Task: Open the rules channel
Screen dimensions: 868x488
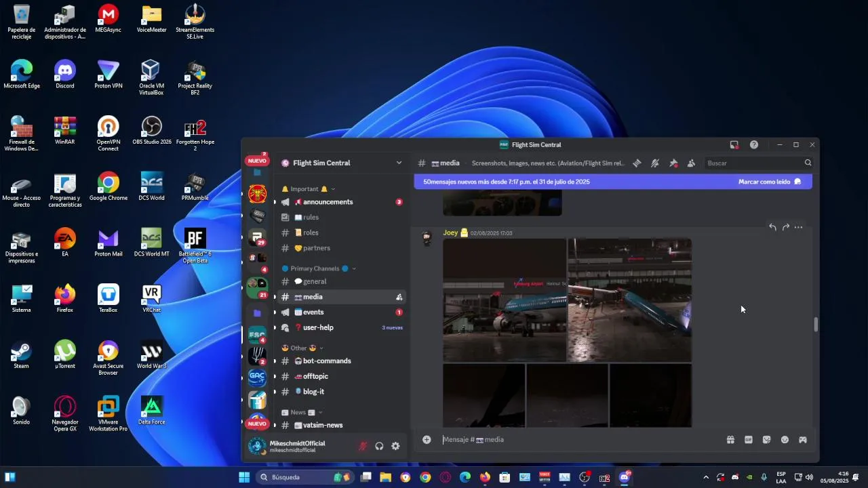Action: click(x=342, y=218)
